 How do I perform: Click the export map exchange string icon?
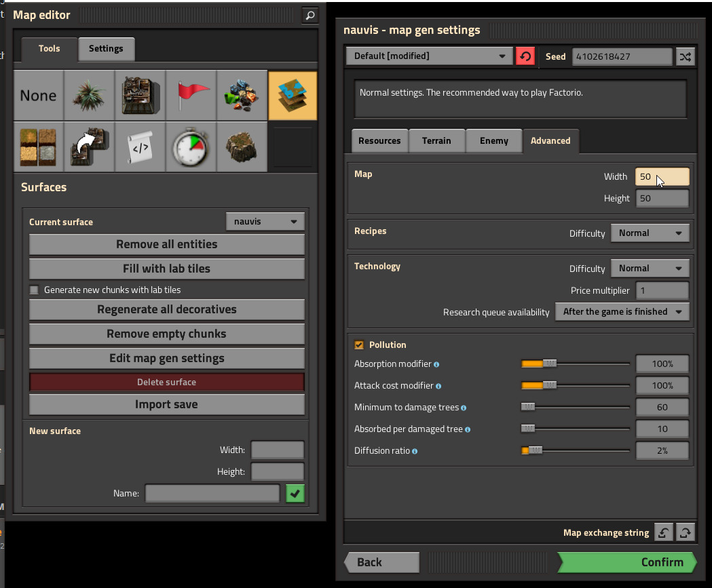pyautogui.click(x=686, y=532)
